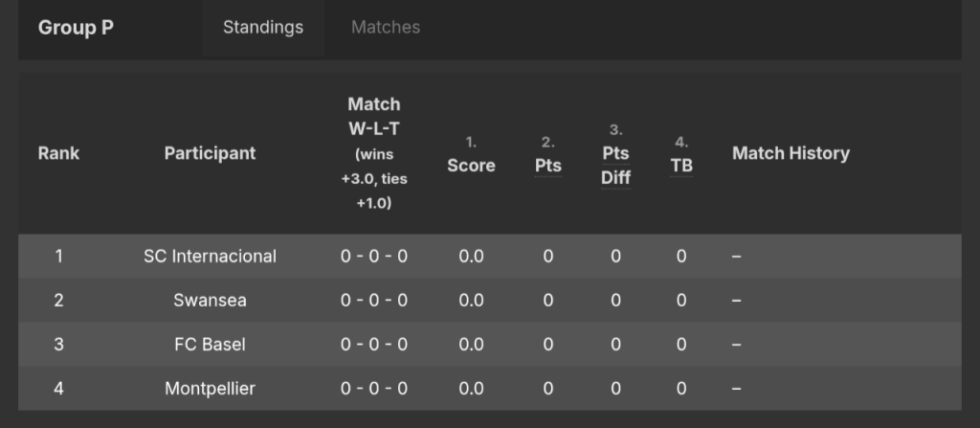This screenshot has height=428, width=980.
Task: Click the Match History column header
Action: coord(791,153)
